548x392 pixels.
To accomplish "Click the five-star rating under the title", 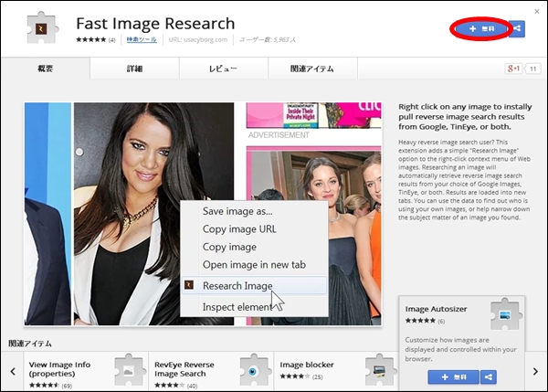I will point(90,39).
